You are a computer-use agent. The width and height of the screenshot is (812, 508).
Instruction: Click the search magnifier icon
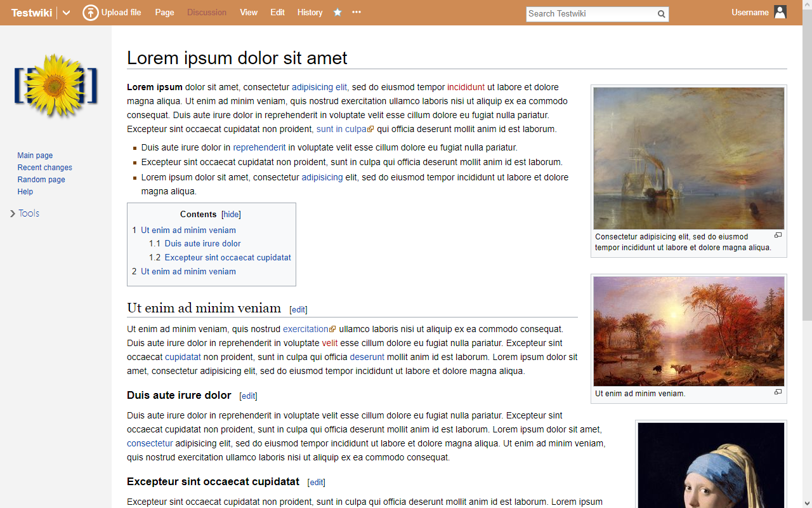coord(661,14)
